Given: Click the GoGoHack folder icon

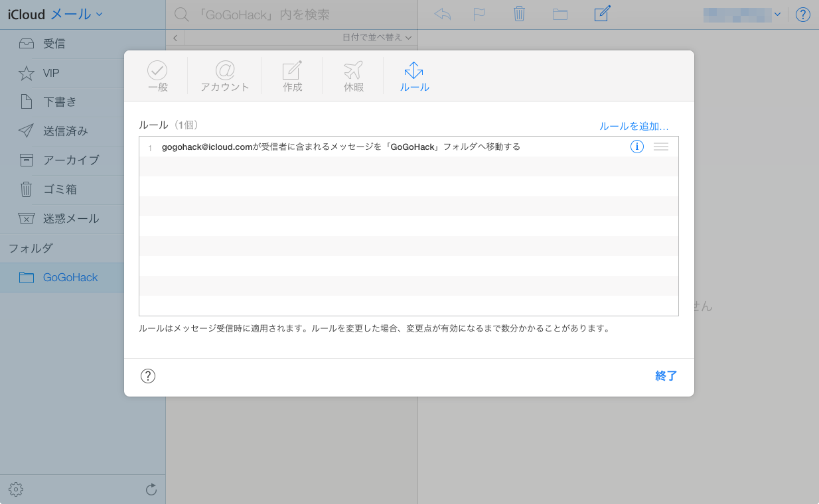Looking at the screenshot, I should point(26,277).
